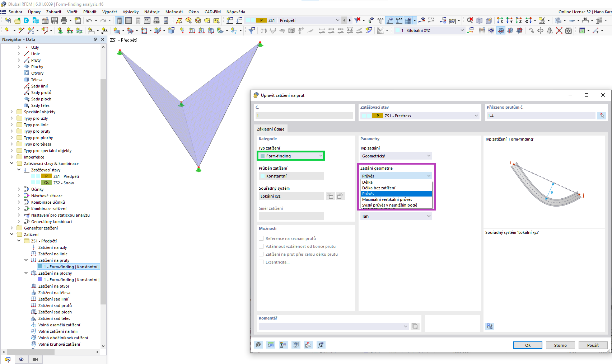Open the Help question mark in dialog footer
This screenshot has width=612, height=364.
coord(258,345)
